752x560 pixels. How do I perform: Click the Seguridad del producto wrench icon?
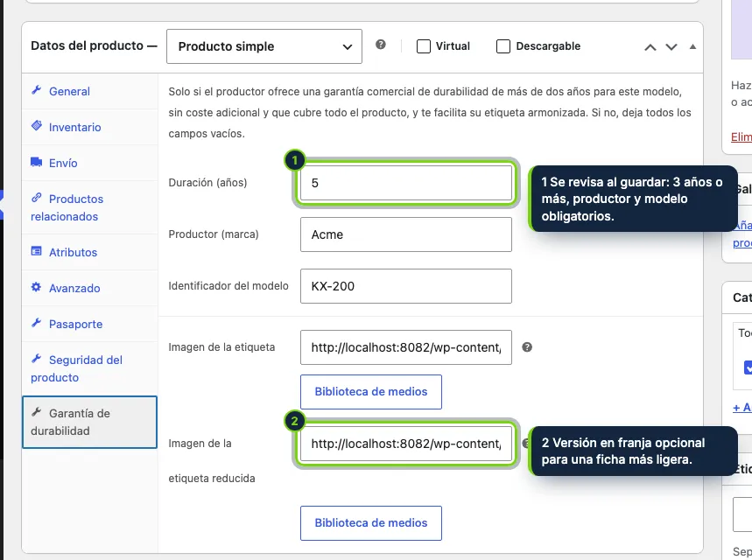pos(37,358)
